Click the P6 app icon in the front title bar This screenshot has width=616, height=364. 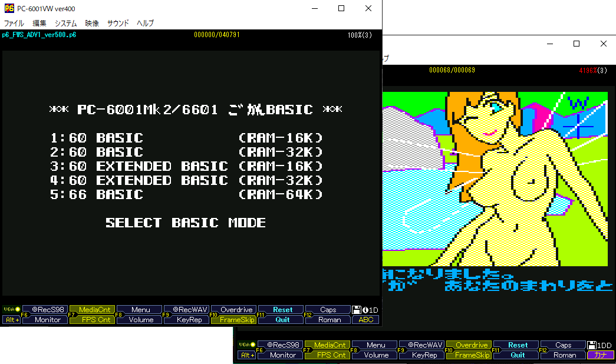(x=9, y=9)
